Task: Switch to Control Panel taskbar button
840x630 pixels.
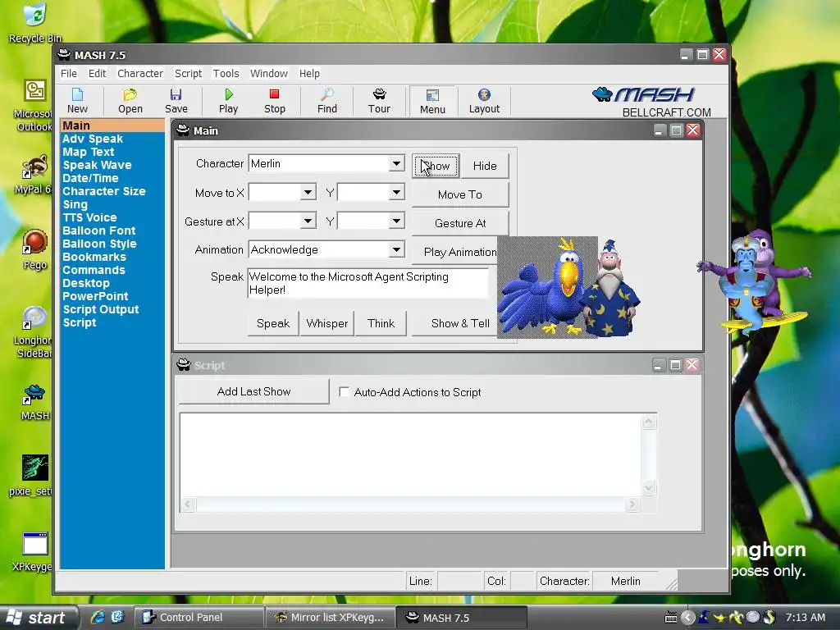Action: (199, 618)
